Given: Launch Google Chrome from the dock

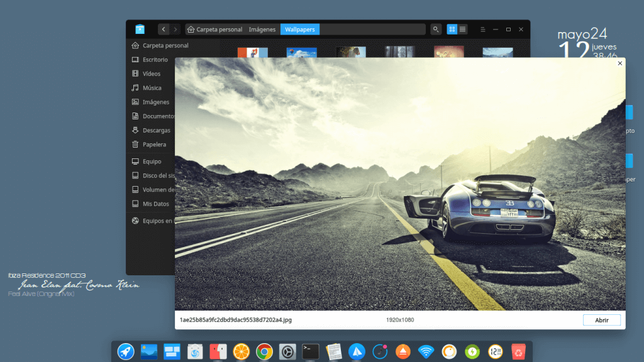Looking at the screenshot, I should (x=264, y=351).
